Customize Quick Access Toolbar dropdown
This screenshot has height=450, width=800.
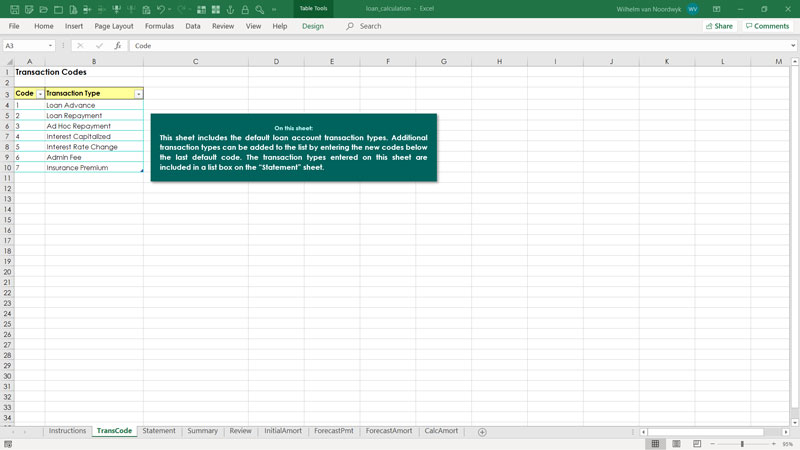coord(274,9)
